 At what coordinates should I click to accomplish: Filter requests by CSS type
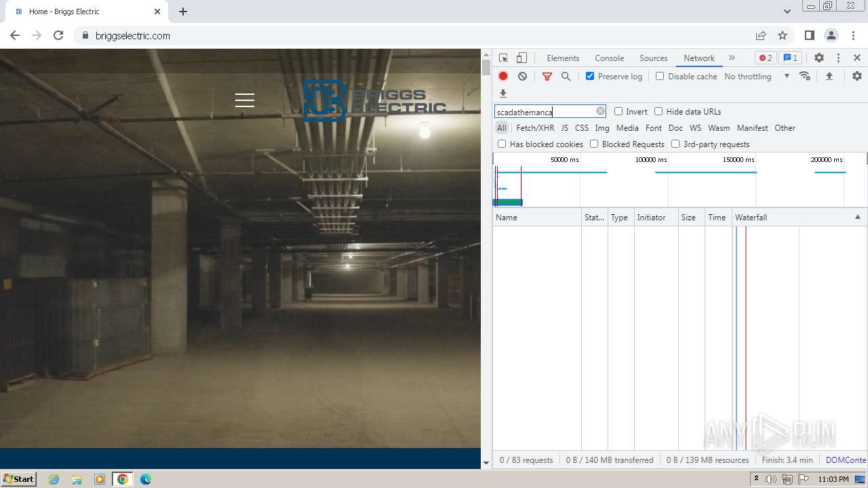click(582, 128)
